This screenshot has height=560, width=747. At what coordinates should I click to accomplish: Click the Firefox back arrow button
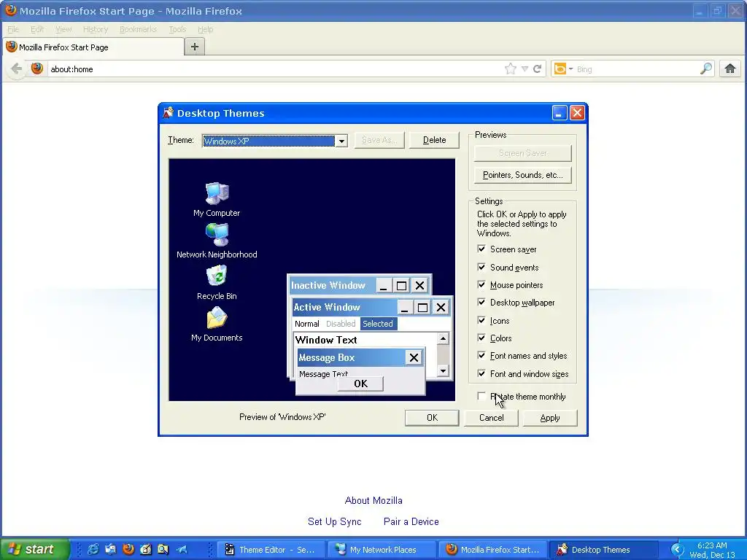(x=16, y=69)
